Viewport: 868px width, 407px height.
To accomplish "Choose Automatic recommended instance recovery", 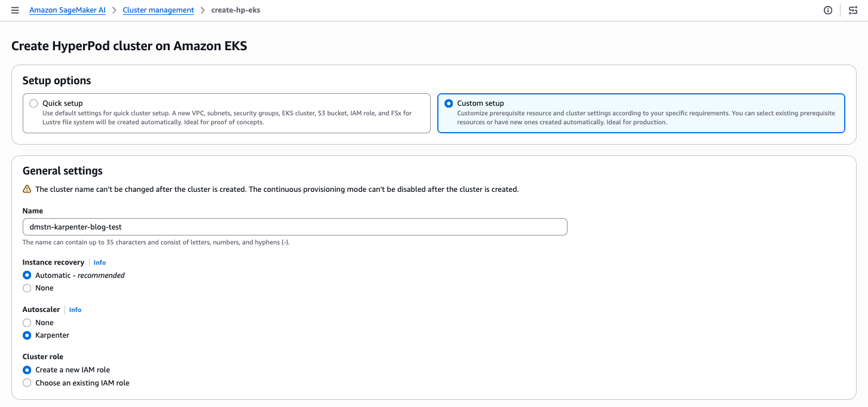I will pos(27,276).
